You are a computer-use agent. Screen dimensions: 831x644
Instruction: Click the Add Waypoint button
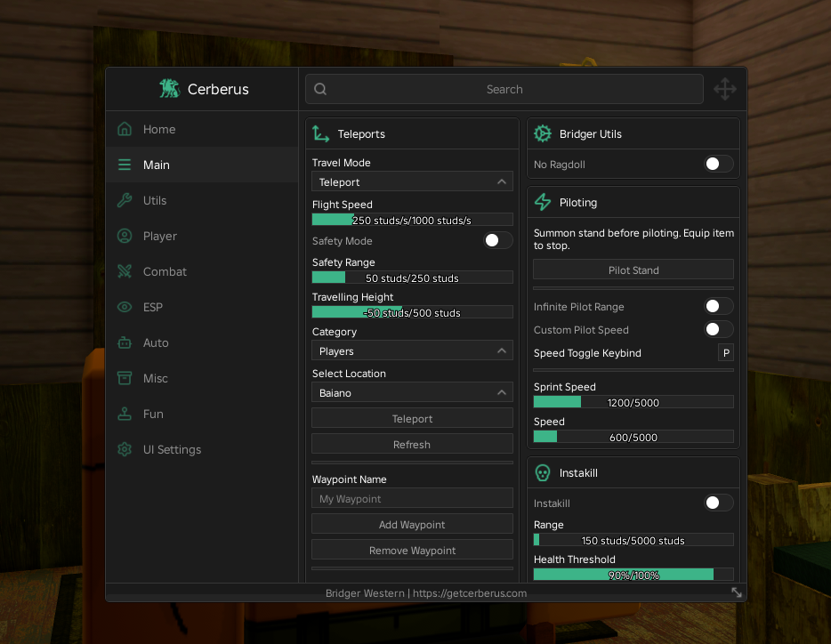[412, 524]
